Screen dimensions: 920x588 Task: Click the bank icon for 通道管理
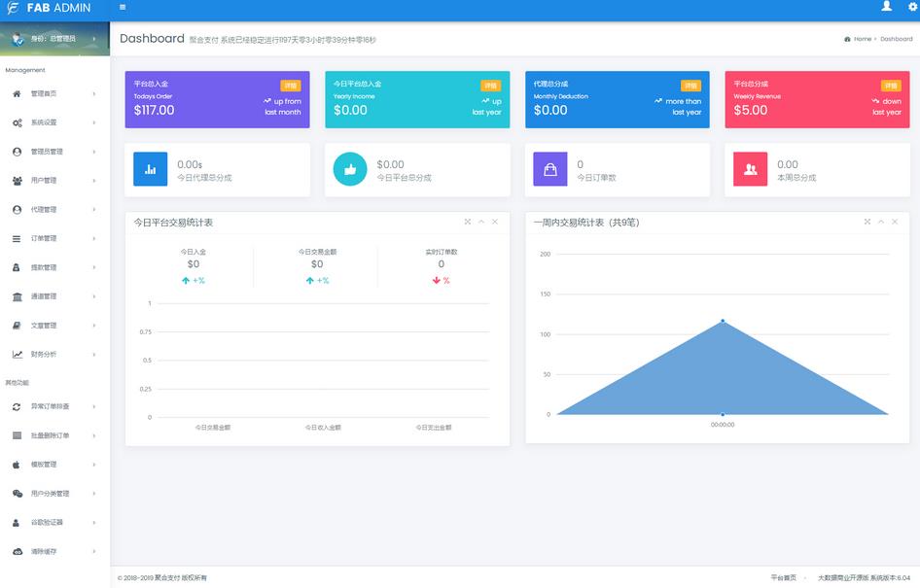click(17, 296)
